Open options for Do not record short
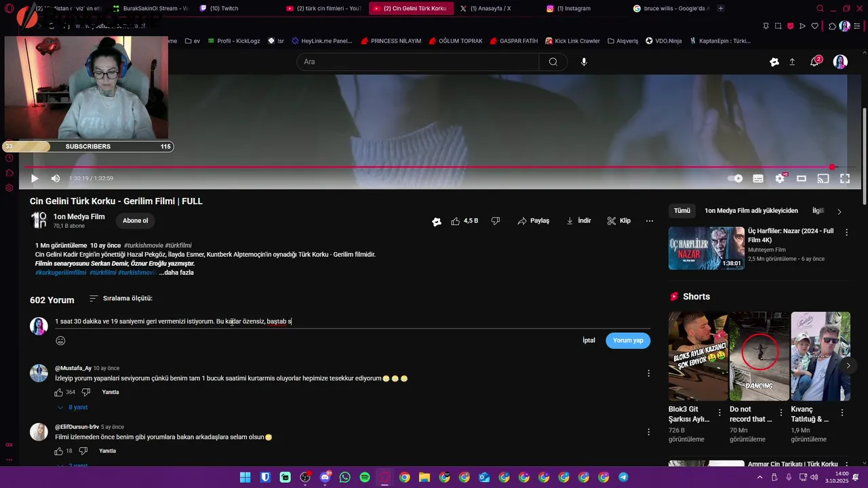 (x=781, y=412)
